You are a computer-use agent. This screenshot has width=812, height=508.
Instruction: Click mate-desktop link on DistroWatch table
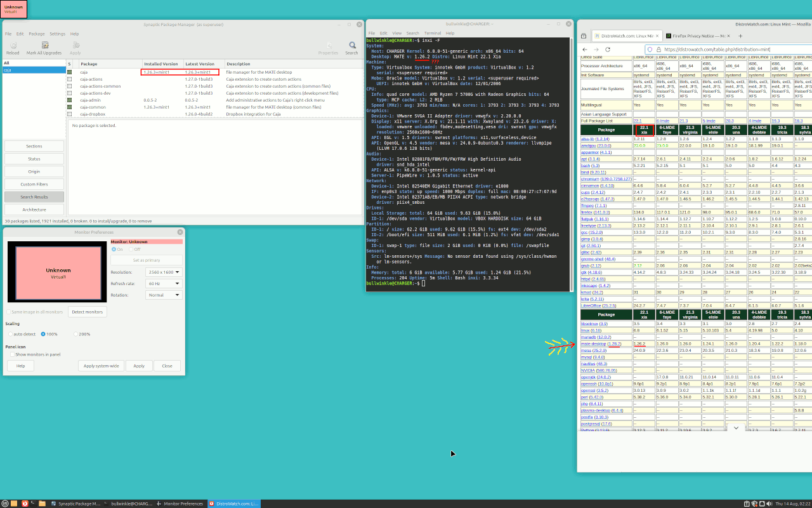point(594,344)
